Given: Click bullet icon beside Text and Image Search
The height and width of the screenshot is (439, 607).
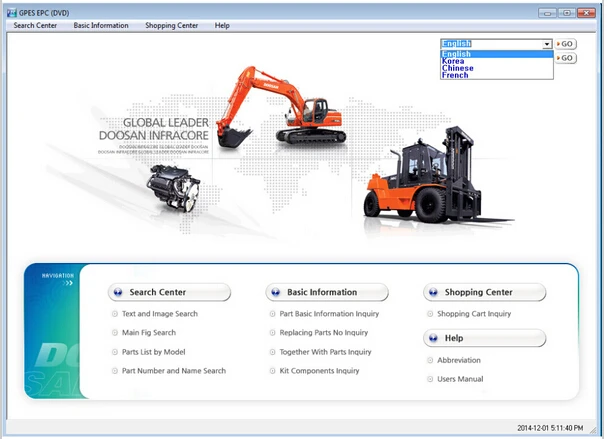Looking at the screenshot, I should 115,314.
